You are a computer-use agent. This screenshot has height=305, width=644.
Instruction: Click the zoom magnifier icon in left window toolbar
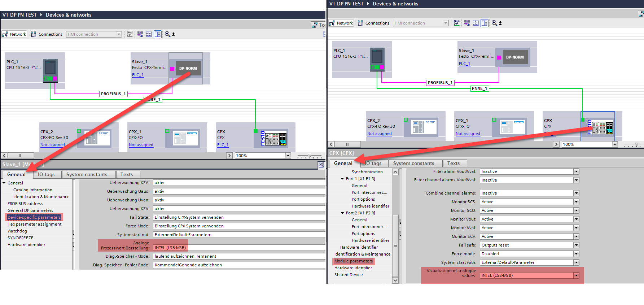coord(168,34)
